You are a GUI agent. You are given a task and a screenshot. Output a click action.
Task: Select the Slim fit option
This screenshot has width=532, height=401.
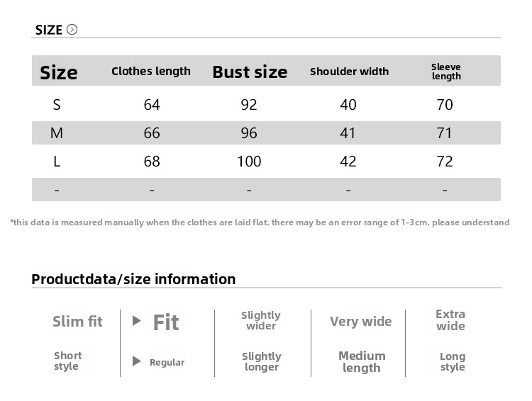[77, 322]
